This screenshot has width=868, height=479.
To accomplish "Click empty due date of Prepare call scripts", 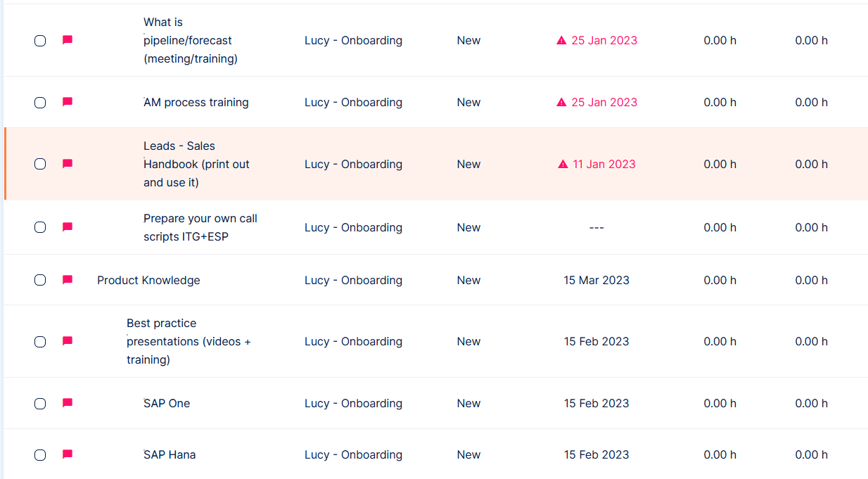I will pos(596,227).
